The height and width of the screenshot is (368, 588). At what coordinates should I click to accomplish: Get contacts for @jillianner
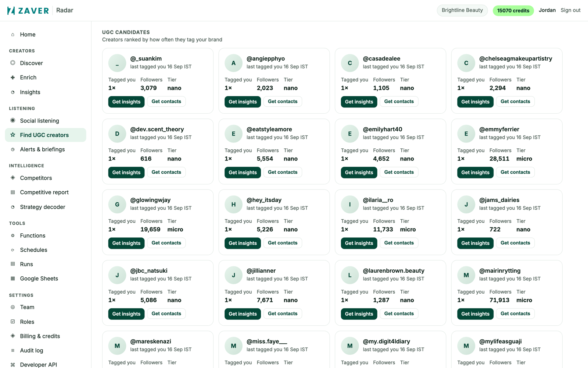click(283, 314)
